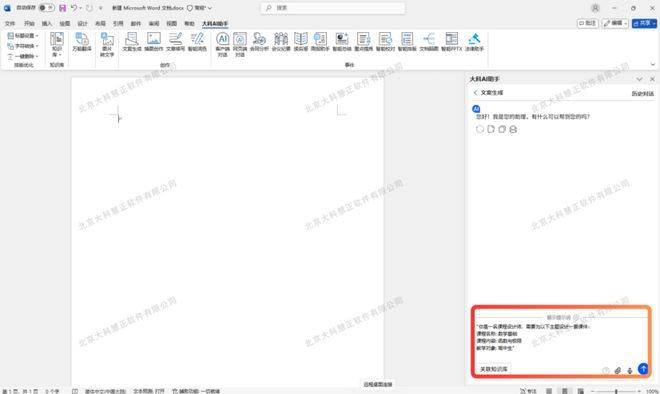Select the 大科AI助手 ribbon tab

click(x=215, y=24)
